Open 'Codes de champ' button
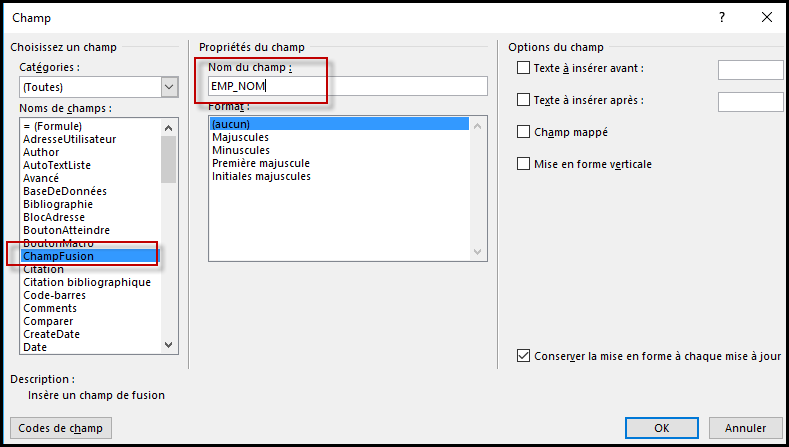789x447 pixels. pos(60,428)
